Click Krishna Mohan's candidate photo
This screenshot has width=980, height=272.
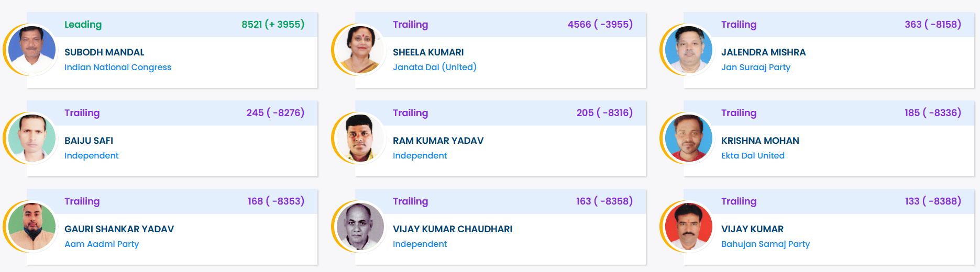(x=689, y=138)
